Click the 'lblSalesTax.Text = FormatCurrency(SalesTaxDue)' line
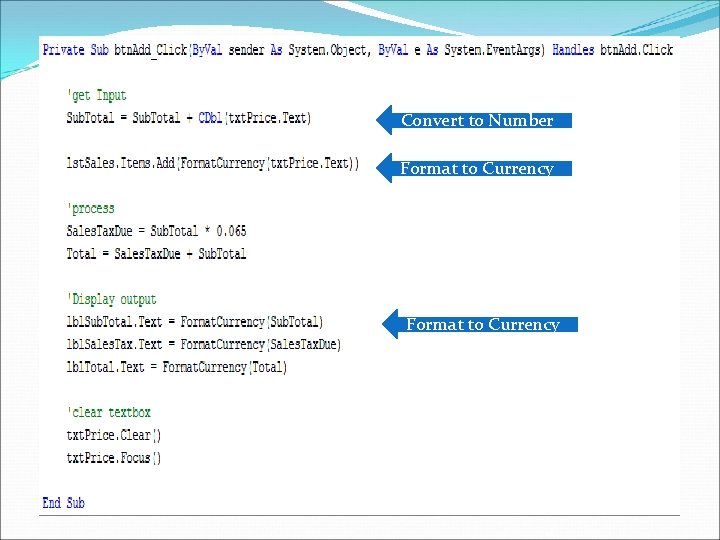This screenshot has height=540, width=720. pyautogui.click(x=204, y=344)
